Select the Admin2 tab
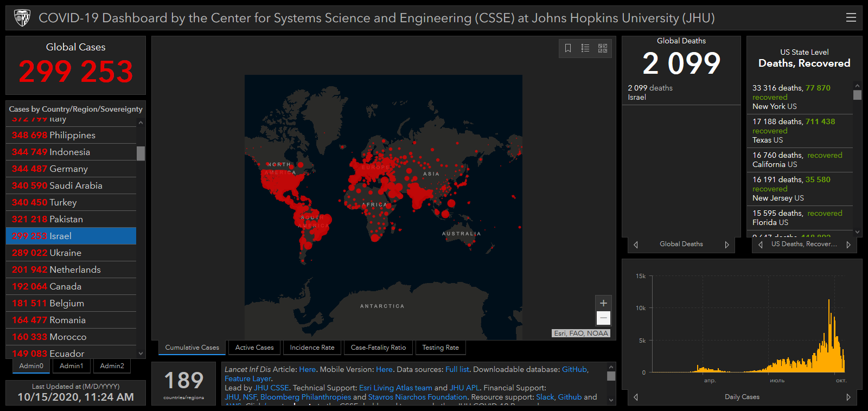Image resolution: width=868 pixels, height=411 pixels. coord(112,366)
